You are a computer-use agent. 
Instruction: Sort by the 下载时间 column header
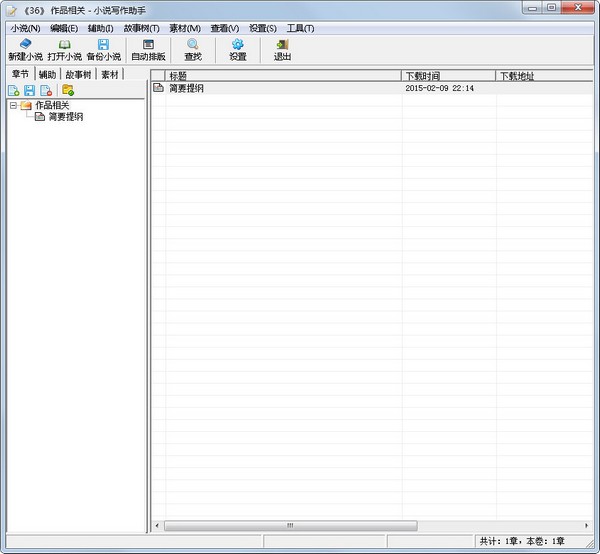coord(448,76)
